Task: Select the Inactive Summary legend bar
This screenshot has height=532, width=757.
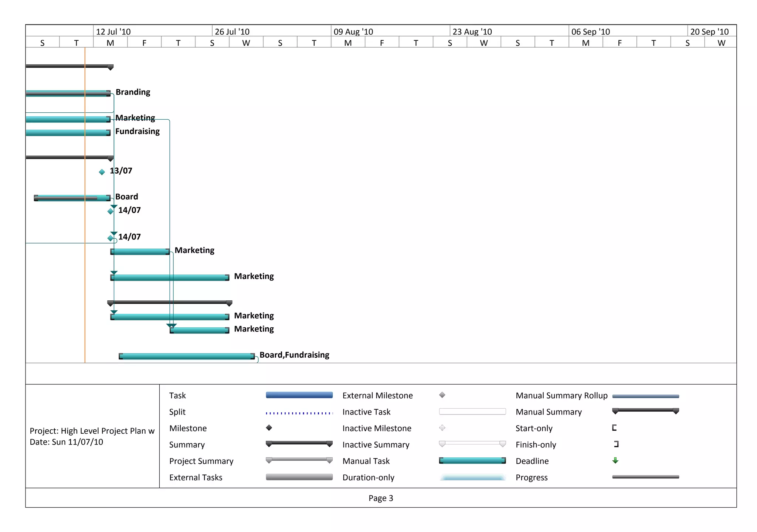Action: pyautogui.click(x=472, y=444)
